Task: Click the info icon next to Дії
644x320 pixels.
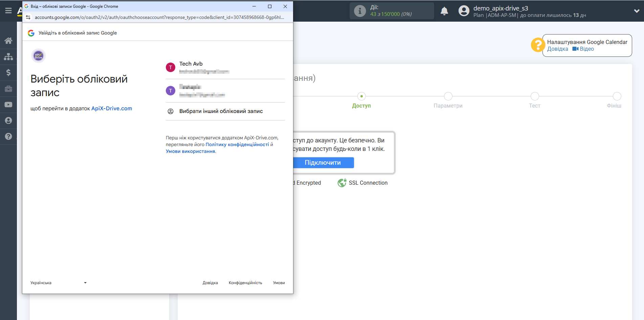Action: click(360, 11)
